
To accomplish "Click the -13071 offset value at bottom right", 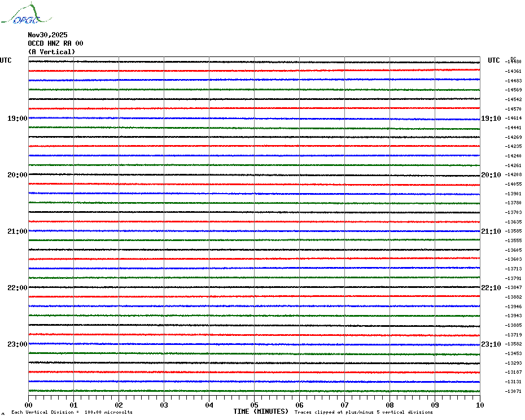I will 514,391.
